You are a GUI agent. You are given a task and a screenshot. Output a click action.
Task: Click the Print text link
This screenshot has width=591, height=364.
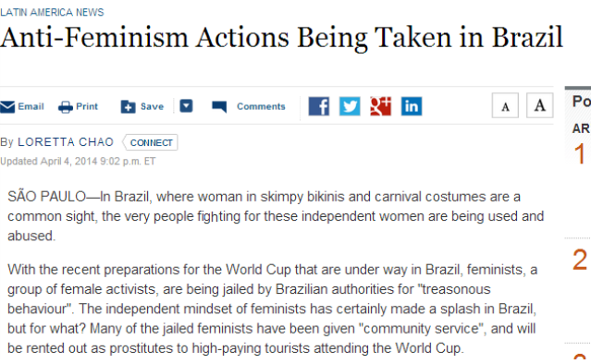(87, 106)
